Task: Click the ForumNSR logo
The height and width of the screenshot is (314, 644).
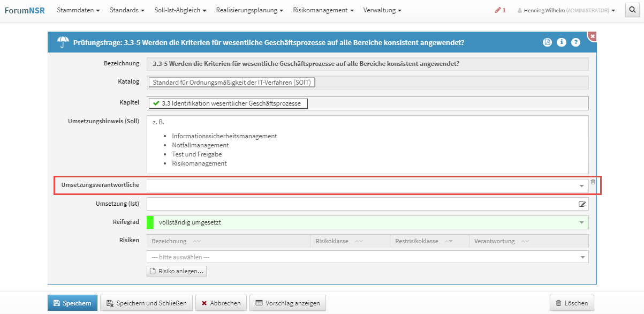Action: tap(25, 10)
